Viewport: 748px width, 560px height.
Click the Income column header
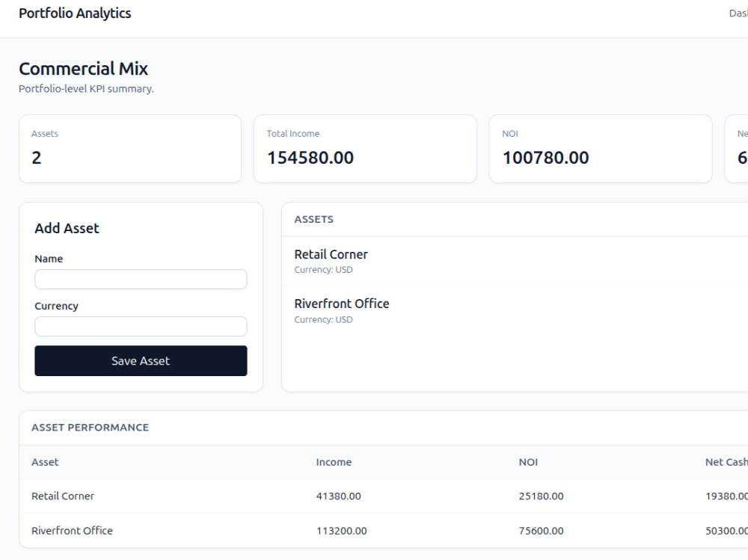[334, 462]
